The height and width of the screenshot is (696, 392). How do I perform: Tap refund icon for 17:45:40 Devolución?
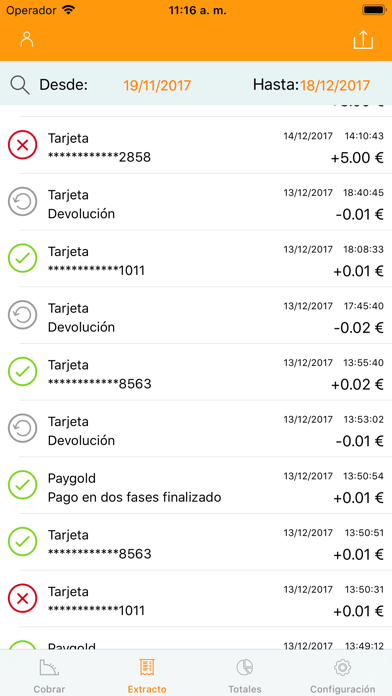tap(22, 315)
